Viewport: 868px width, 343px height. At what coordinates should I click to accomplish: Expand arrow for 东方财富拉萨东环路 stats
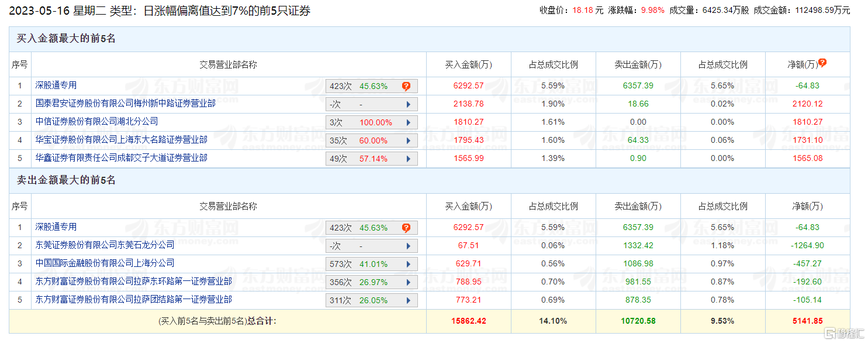tap(409, 283)
